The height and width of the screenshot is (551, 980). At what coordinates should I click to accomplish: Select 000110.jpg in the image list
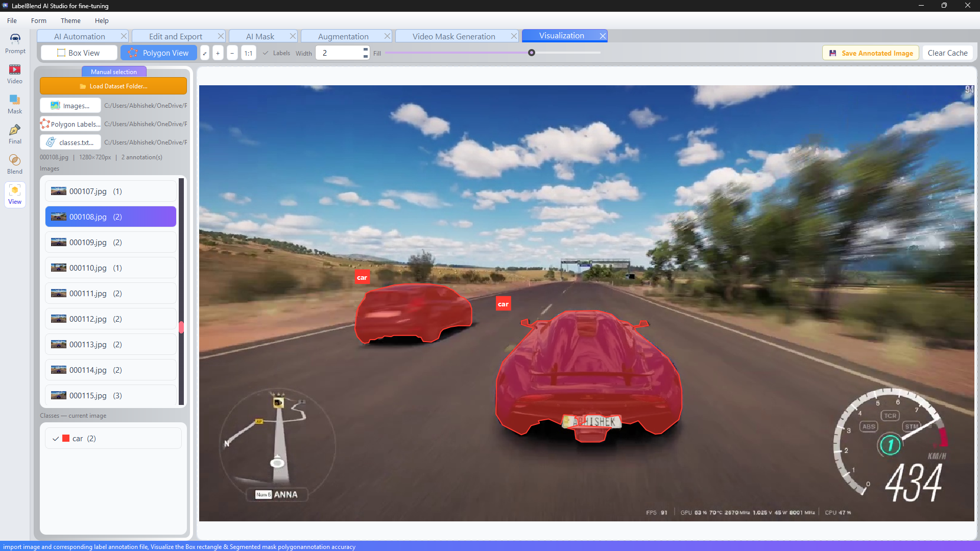111,268
